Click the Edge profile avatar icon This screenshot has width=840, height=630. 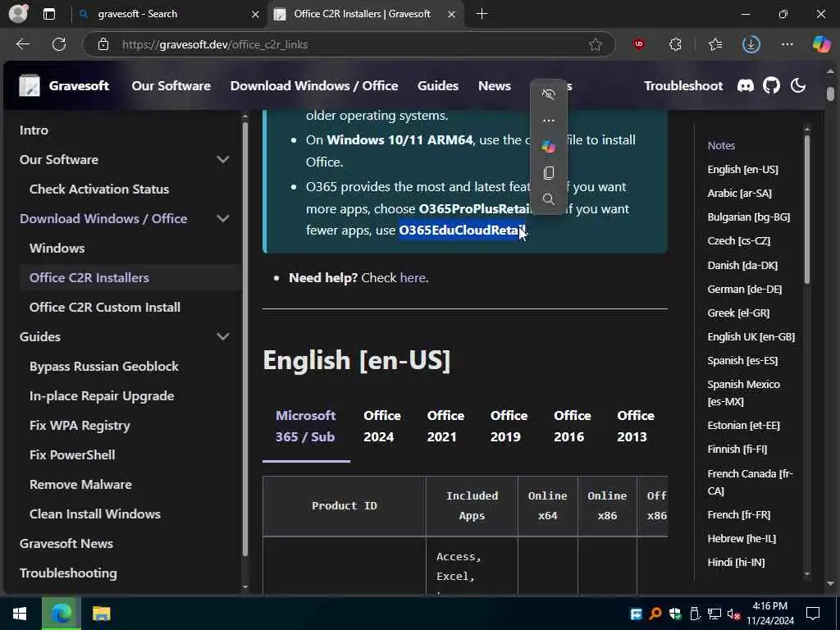[18, 14]
